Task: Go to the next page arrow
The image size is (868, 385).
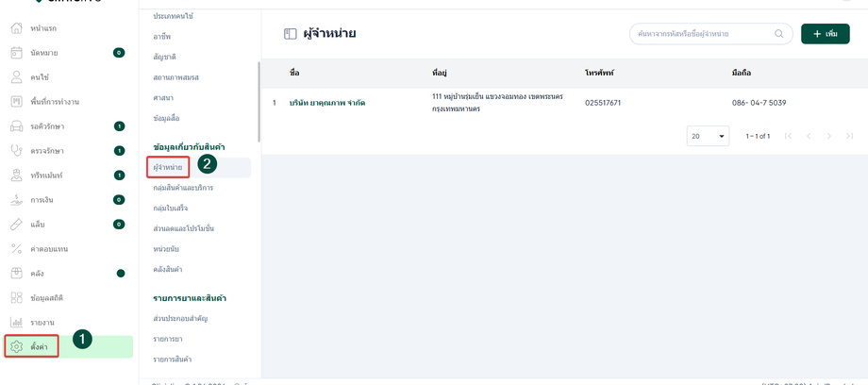Action: coord(828,136)
